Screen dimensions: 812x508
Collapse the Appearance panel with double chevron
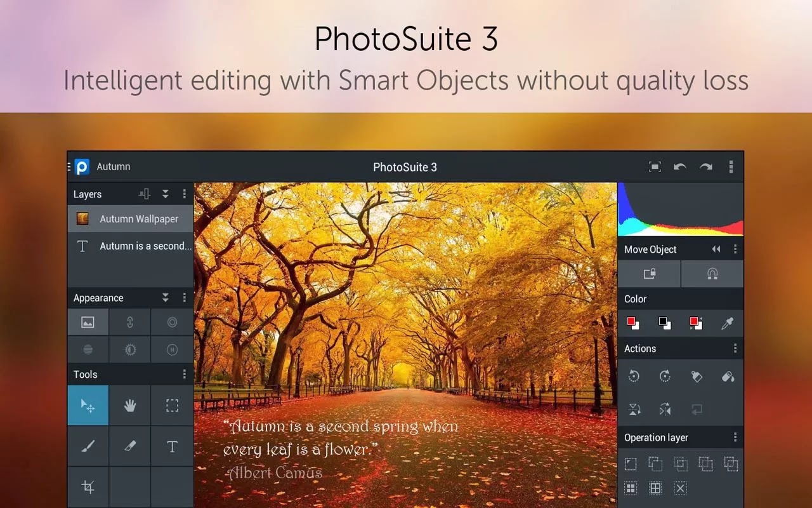[x=166, y=298]
